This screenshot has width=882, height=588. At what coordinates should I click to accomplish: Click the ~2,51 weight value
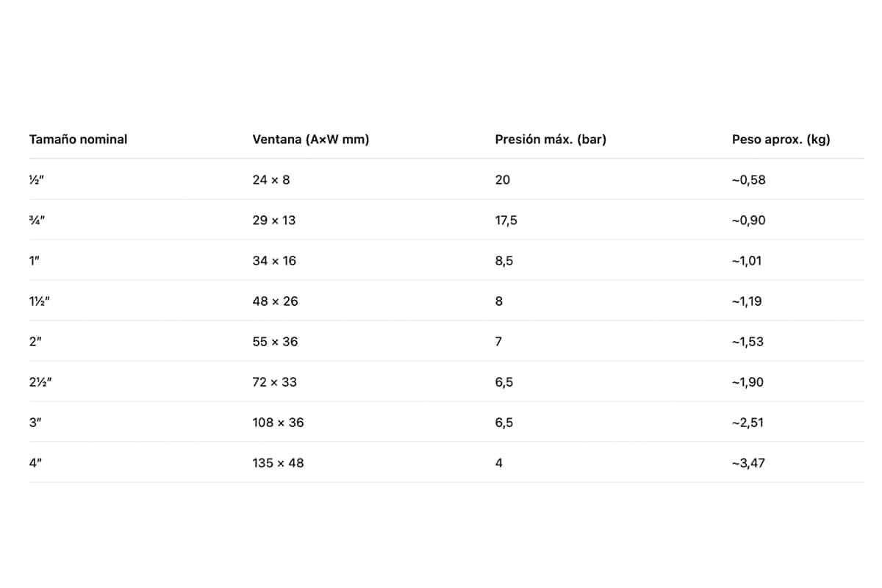(x=748, y=422)
